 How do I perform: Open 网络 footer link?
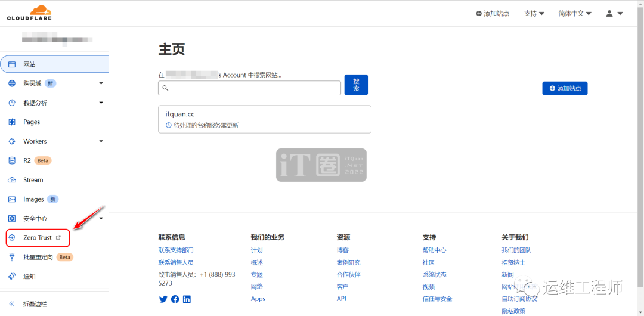256,286
